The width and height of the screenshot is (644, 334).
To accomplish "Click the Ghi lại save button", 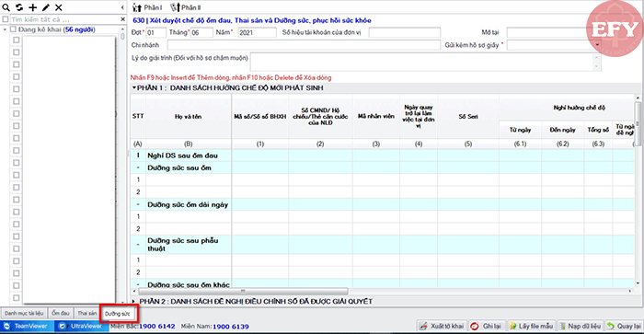I will coord(487,327).
